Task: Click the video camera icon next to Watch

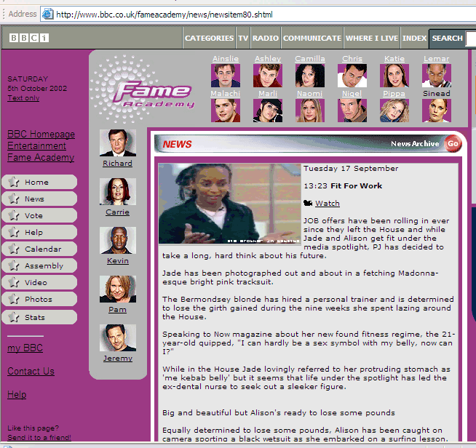Action: point(308,203)
